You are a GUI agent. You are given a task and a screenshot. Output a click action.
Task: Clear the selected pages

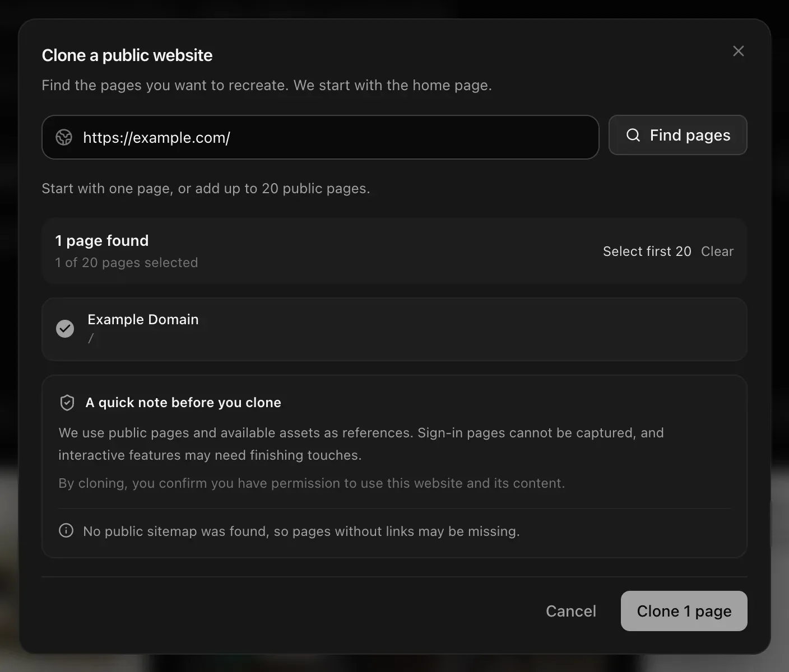[717, 251]
